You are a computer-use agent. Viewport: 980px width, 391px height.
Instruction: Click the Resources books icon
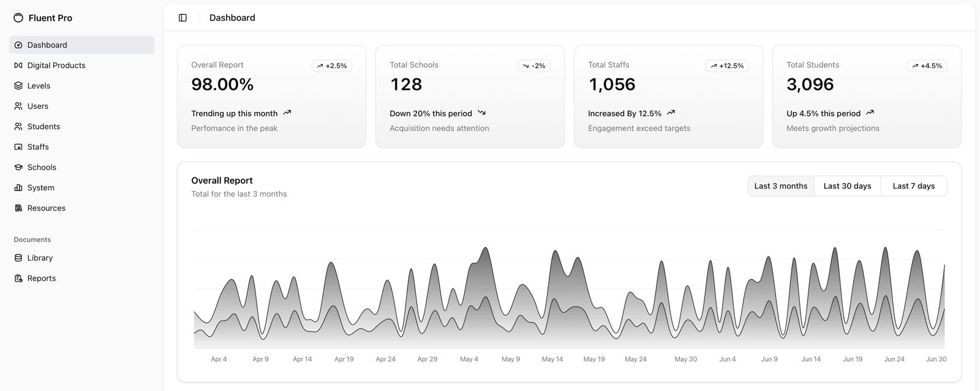tap(18, 208)
